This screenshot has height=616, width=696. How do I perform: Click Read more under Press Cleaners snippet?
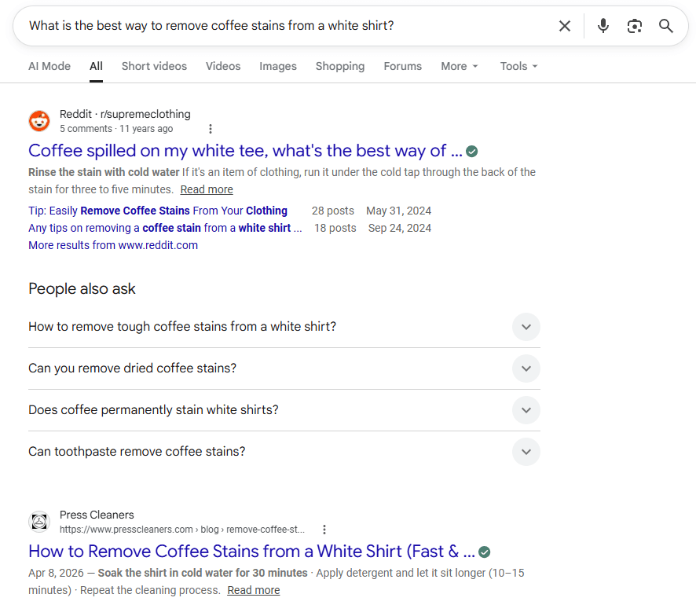(x=254, y=590)
